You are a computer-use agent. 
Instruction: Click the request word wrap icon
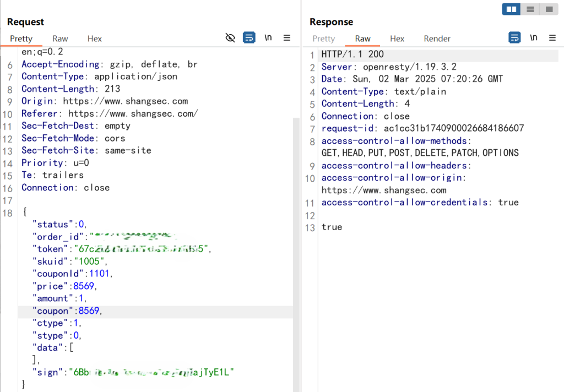pos(249,38)
